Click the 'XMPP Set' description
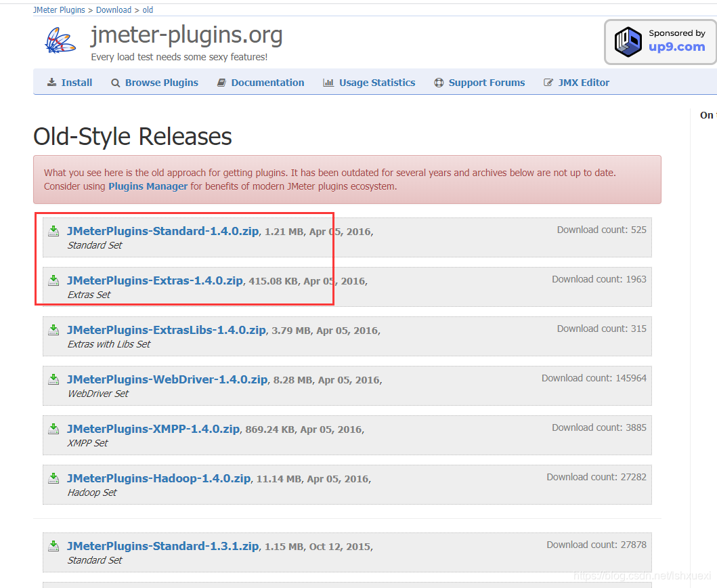This screenshot has height=588, width=717. pyautogui.click(x=87, y=443)
